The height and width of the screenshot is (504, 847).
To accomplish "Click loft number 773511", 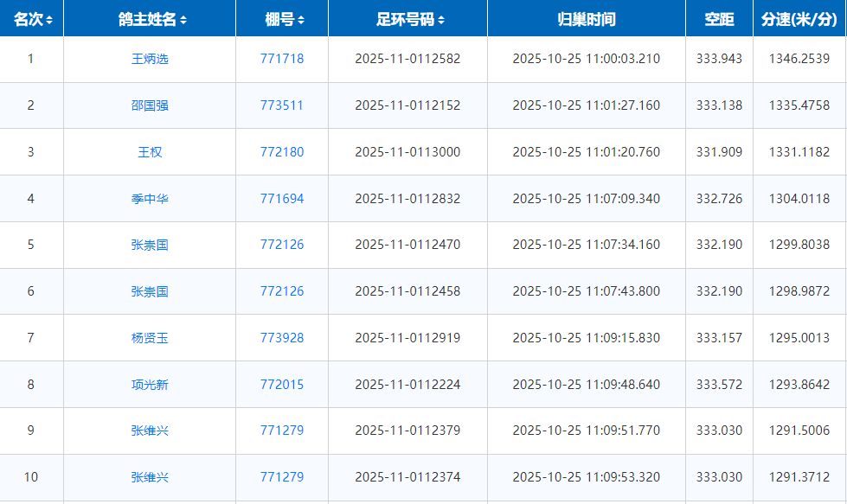I will point(282,105).
